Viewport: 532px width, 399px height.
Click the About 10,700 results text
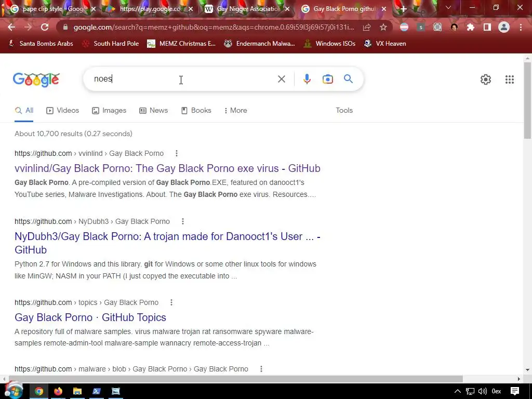pos(73,134)
